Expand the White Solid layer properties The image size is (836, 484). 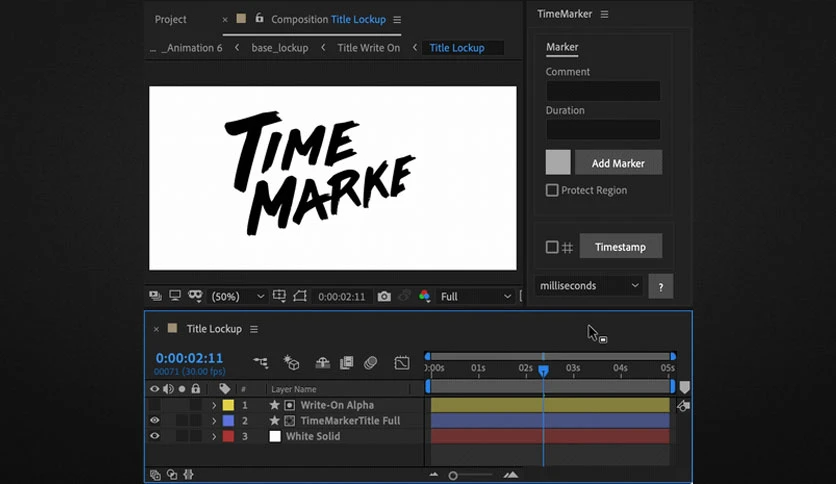(214, 436)
